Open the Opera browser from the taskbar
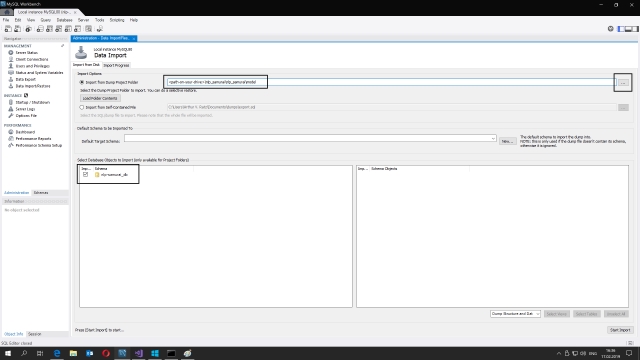Screen dimensions: 640x360 coord(106,353)
